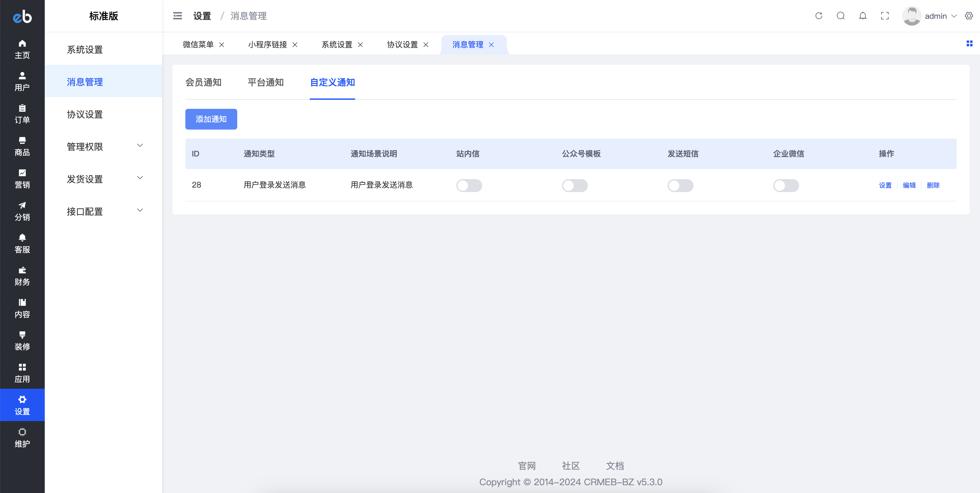Viewport: 980px width, 493px height.
Task: Close the 消息管理 tab
Action: coord(491,45)
